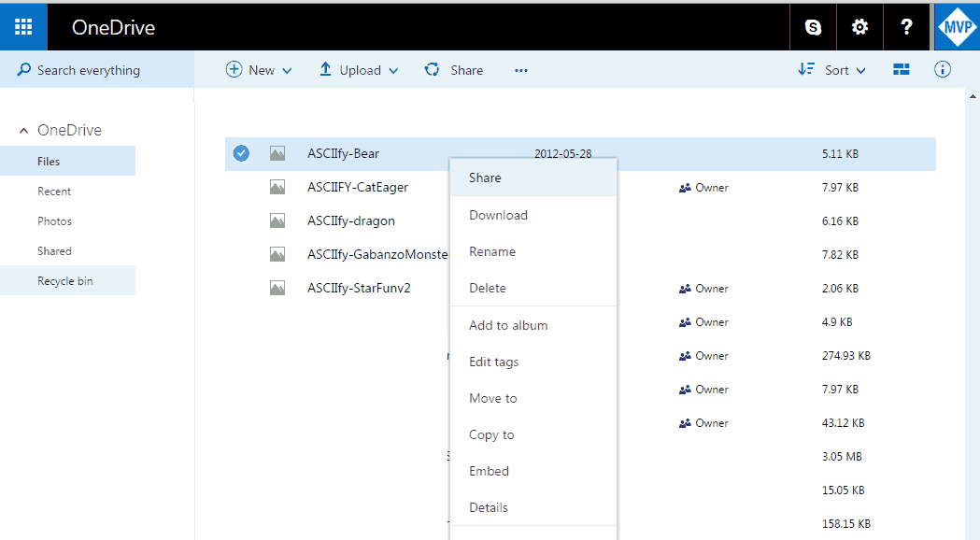Screen dimensions: 980x540
Task: Deselect the ASCIIfy-Bear file checkmark
Action: tap(241, 153)
